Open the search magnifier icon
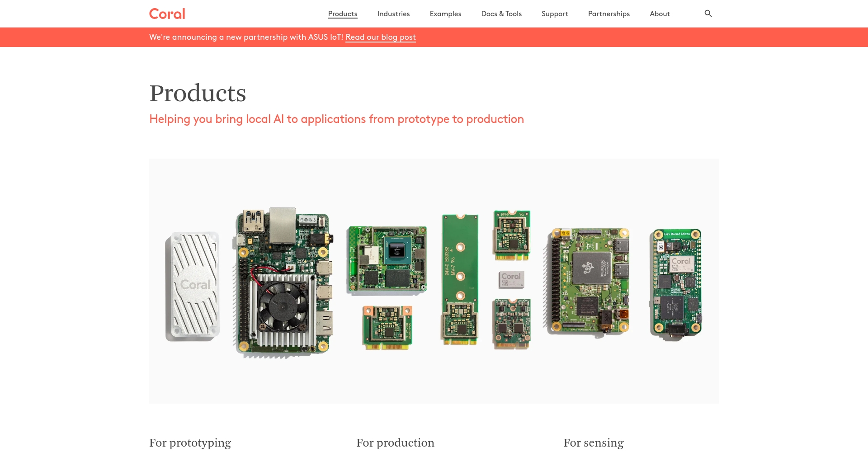Viewport: 868px width, 452px height. [x=708, y=14]
